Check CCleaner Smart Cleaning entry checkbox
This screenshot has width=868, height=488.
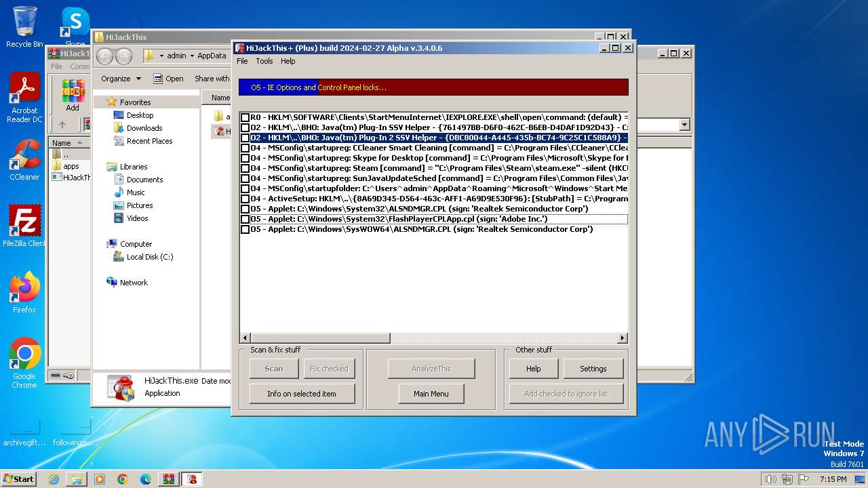[245, 148]
